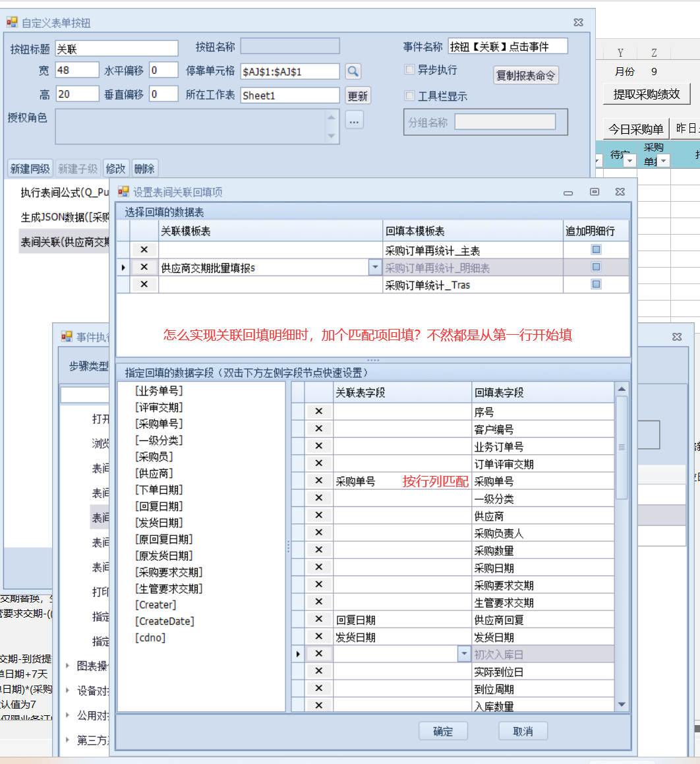The height and width of the screenshot is (764, 700).
Task: Delete the 采购订单统计_Tras table row
Action: pos(144,284)
